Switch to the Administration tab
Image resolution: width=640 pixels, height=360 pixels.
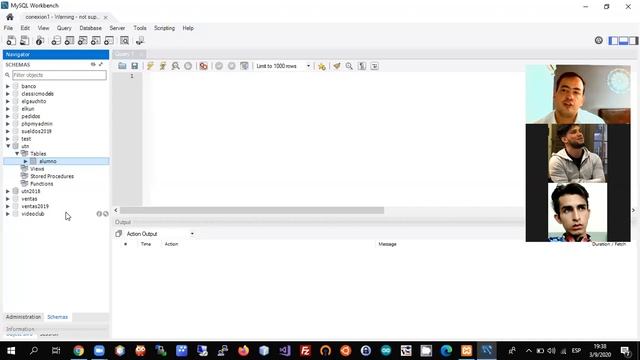click(23, 317)
